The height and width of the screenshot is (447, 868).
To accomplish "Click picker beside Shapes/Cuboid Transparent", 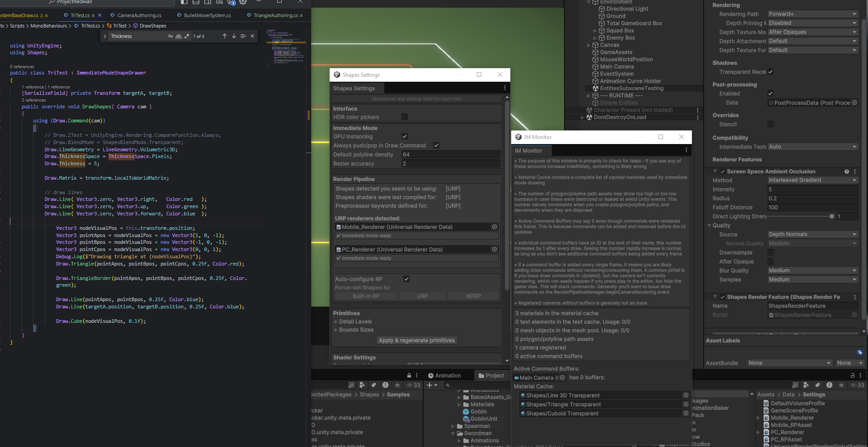I will point(686,414).
